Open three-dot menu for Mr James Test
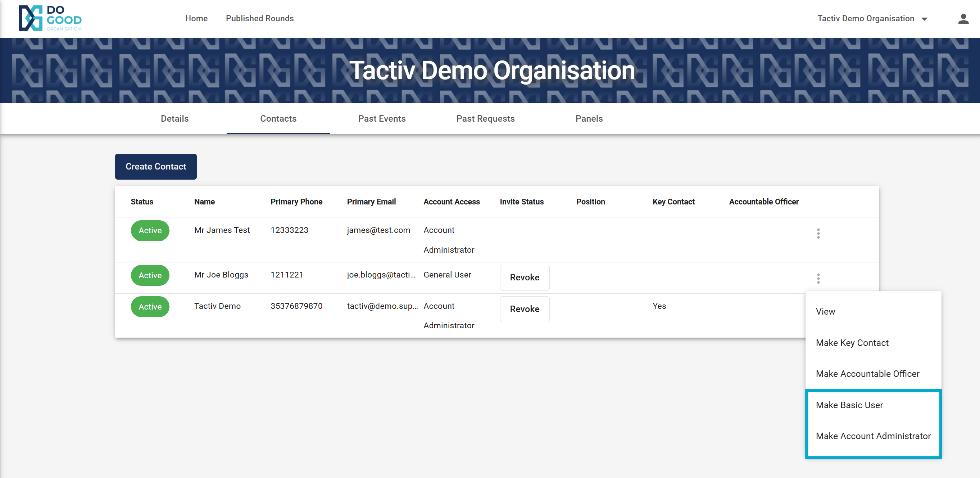Image resolution: width=980 pixels, height=478 pixels. tap(818, 233)
